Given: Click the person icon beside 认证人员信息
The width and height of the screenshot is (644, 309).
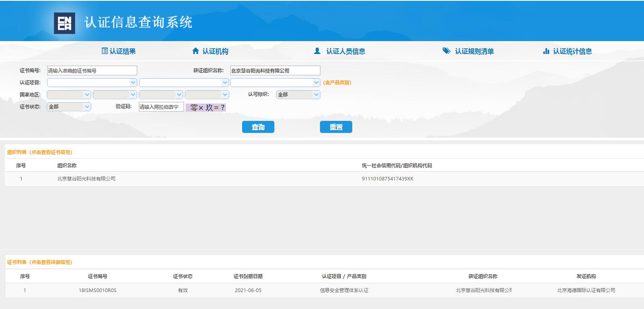Looking at the screenshot, I should (317, 51).
